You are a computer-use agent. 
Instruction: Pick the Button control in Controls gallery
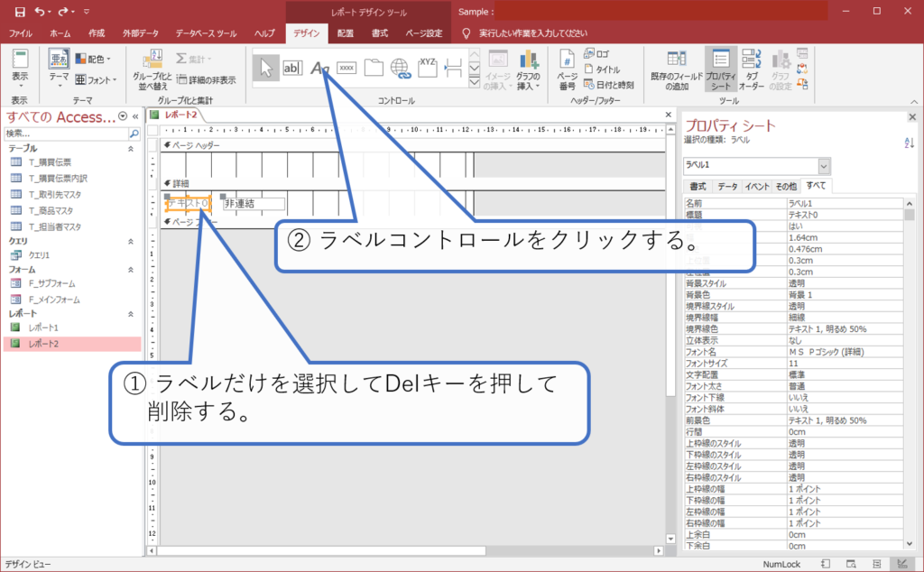(x=346, y=68)
